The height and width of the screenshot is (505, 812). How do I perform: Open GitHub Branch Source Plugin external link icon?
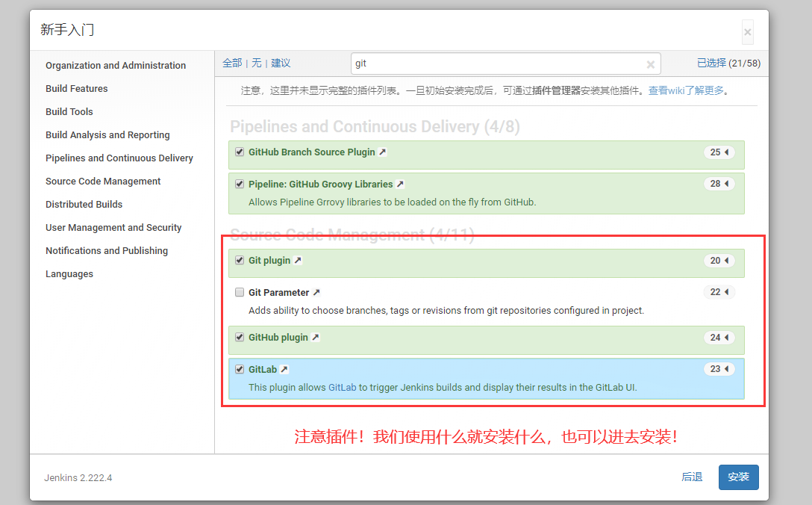point(383,152)
